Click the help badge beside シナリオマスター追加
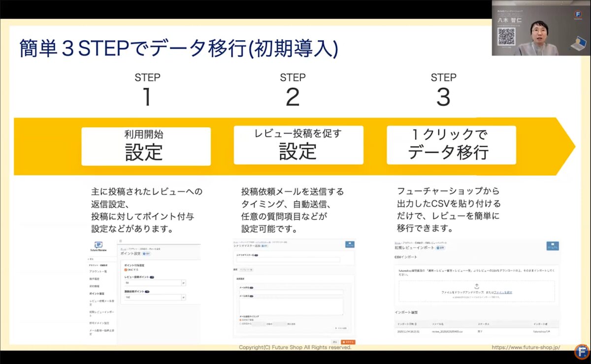591x364 pixels. coord(264,246)
